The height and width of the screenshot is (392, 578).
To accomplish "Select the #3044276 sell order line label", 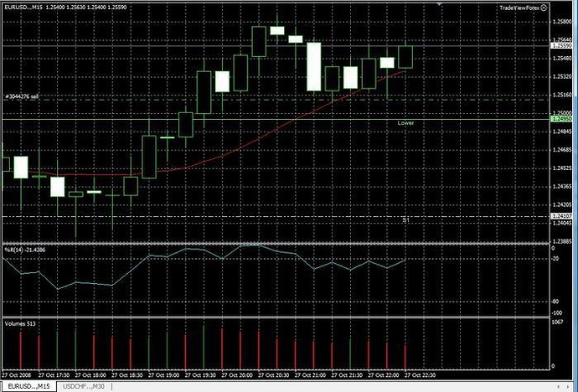I will (x=22, y=96).
